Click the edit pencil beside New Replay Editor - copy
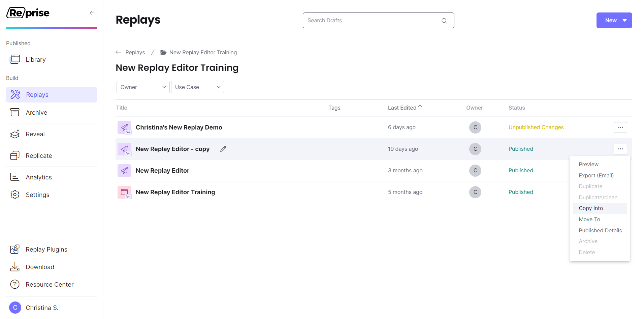Screen dimensions: 644x319 pos(223,149)
